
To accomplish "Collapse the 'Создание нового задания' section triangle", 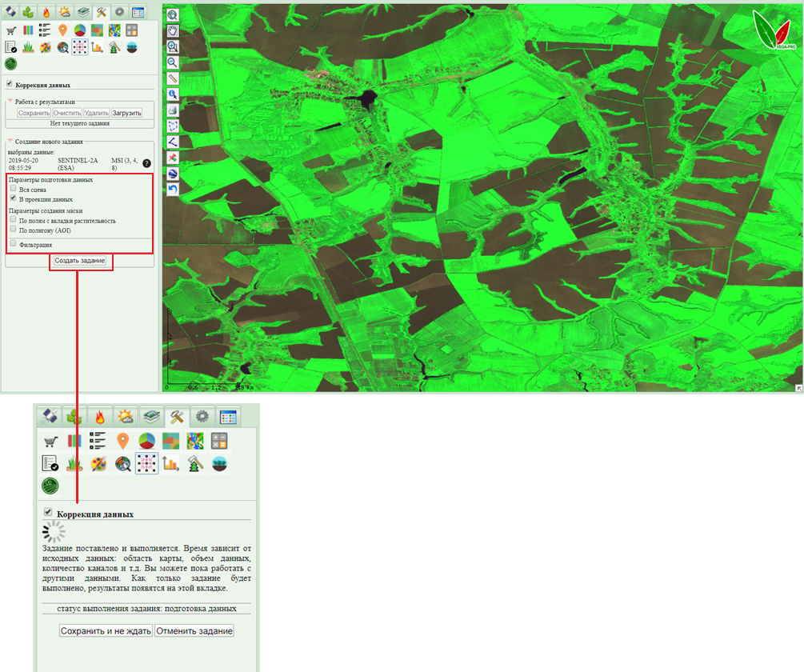I will click(x=10, y=141).
